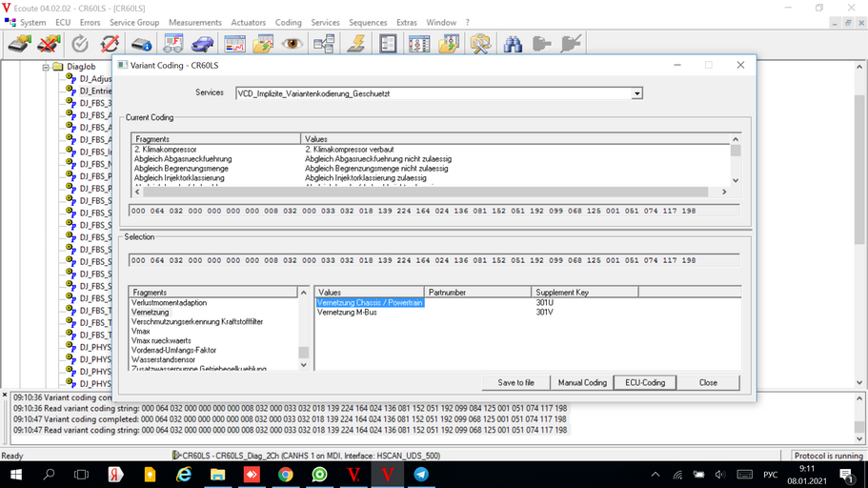Click the Manual Coding button
Image resolution: width=868 pixels, height=488 pixels.
coord(582,383)
